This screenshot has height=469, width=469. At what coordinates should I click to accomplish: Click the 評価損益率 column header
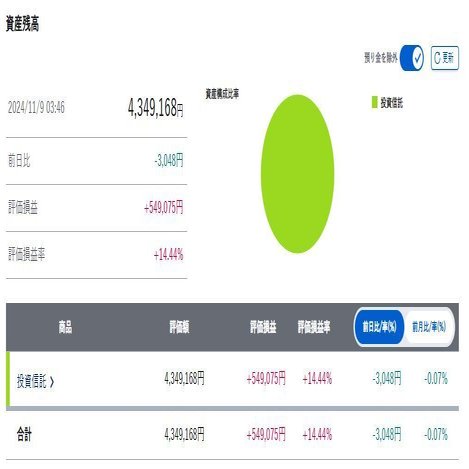coord(314,327)
